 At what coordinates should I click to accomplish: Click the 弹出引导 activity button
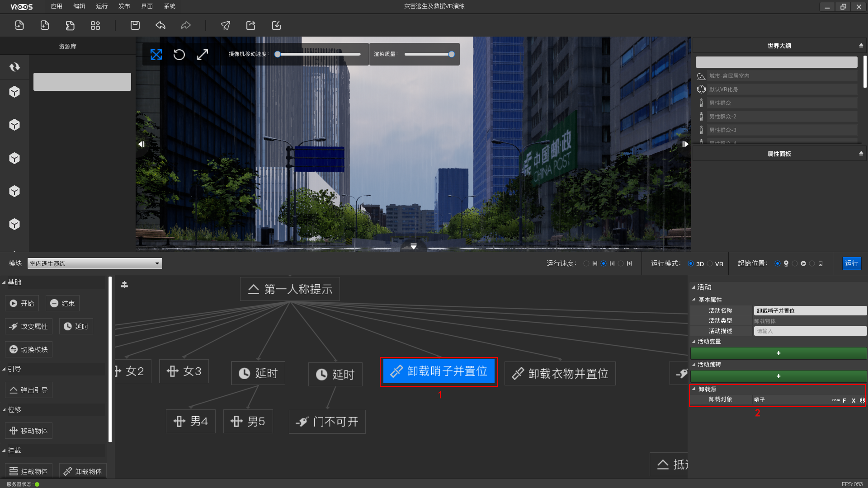point(29,390)
